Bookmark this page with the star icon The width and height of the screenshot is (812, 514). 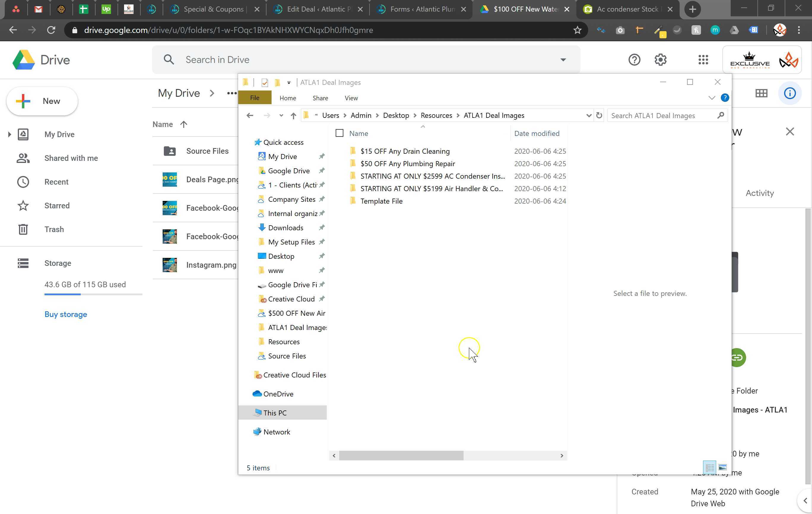pos(577,30)
